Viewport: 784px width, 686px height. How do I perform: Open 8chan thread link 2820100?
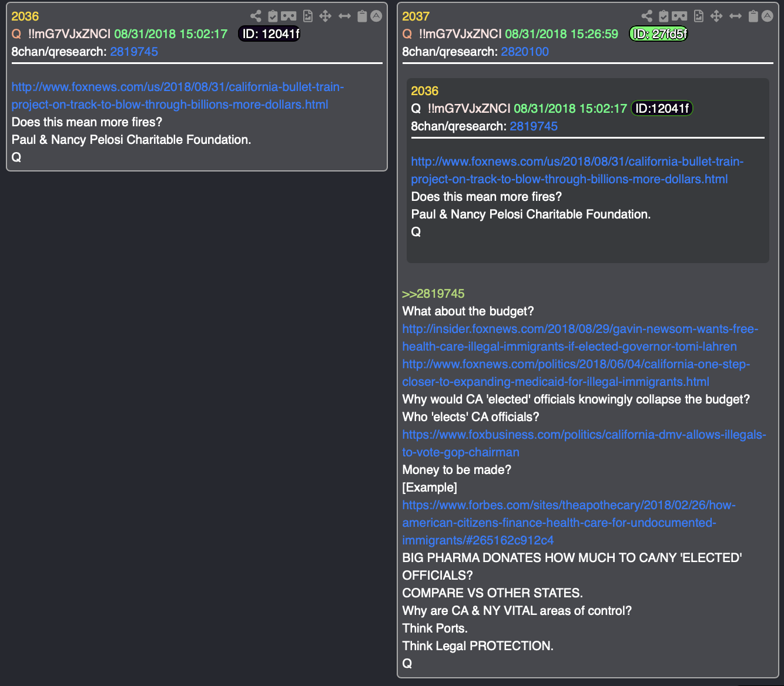[525, 52]
